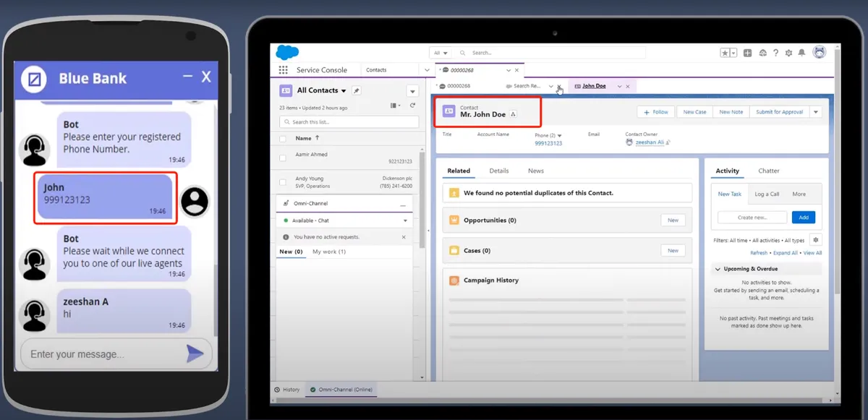
Task: Open the Salesforce Help question mark
Action: (x=775, y=53)
